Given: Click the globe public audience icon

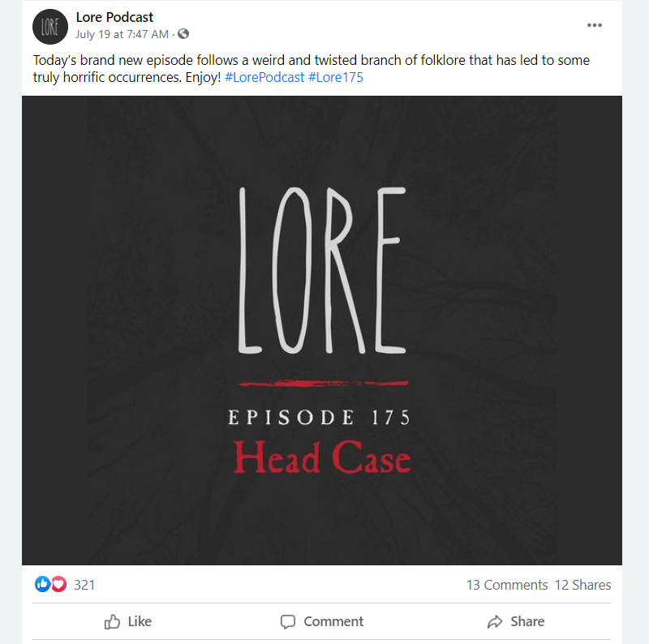Looking at the screenshot, I should click(183, 34).
